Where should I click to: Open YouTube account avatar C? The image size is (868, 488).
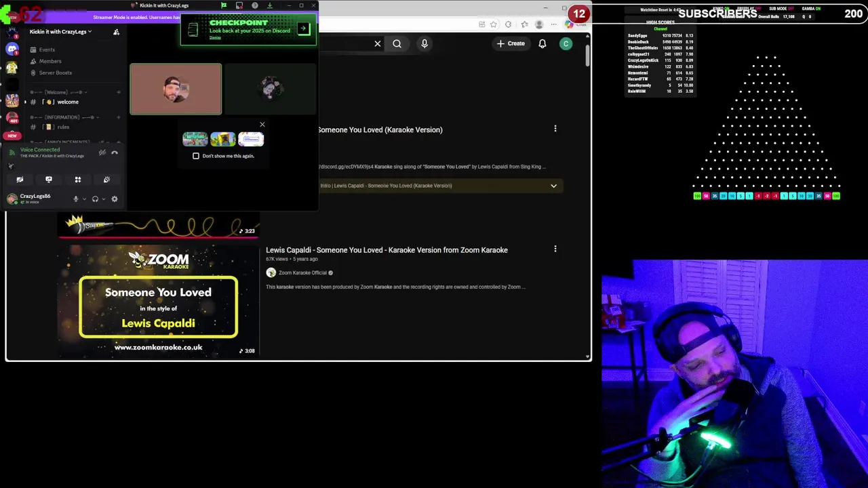(x=566, y=43)
